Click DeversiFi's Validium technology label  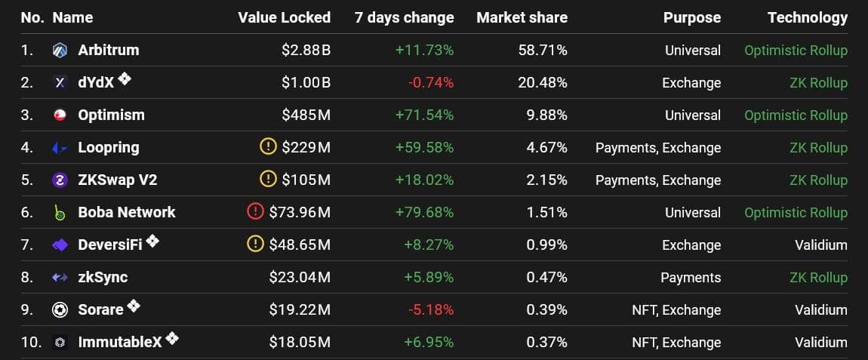(x=820, y=245)
